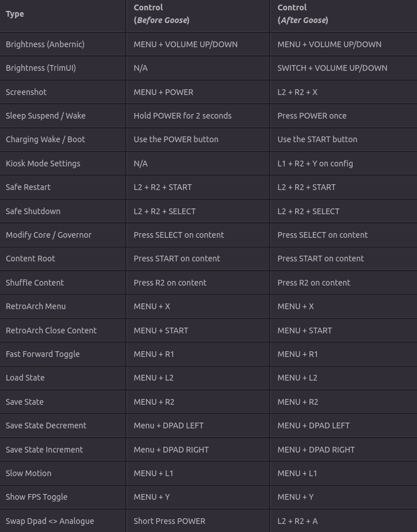Click the "L2 + R2 + A" cell
The height and width of the screenshot is (532, 417).
(x=297, y=521)
